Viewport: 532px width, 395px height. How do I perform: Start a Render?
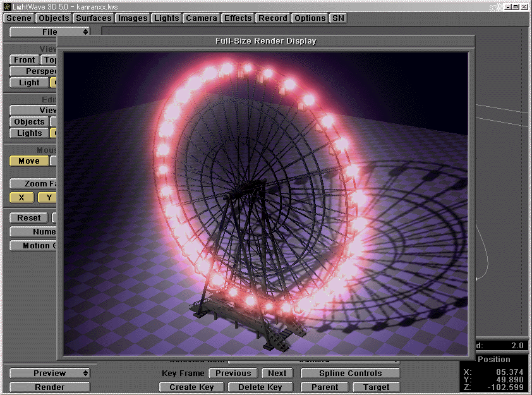49,386
